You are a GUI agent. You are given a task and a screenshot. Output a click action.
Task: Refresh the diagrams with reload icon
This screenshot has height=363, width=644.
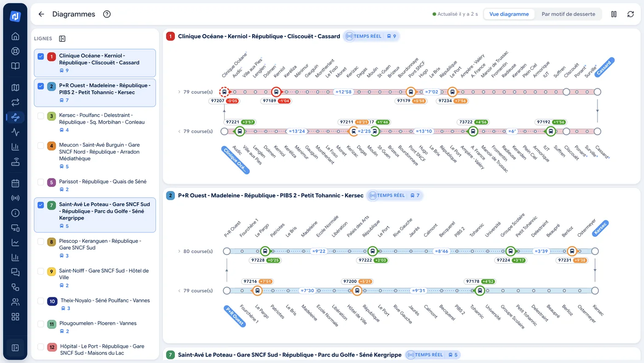tap(631, 14)
